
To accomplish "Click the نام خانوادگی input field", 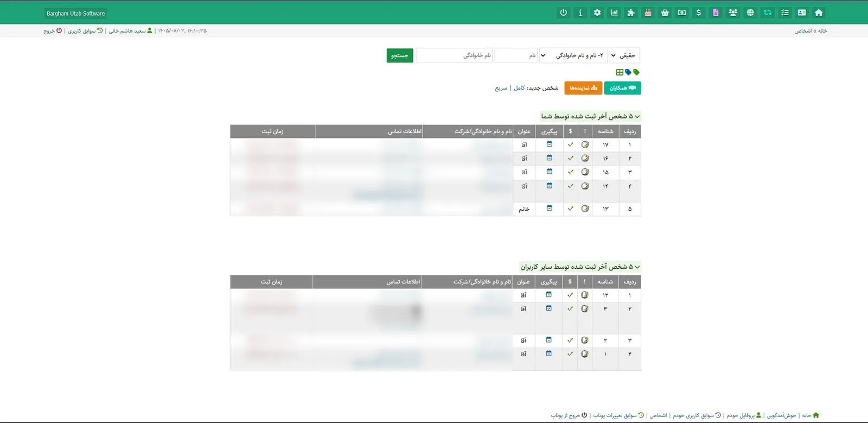I will (455, 55).
